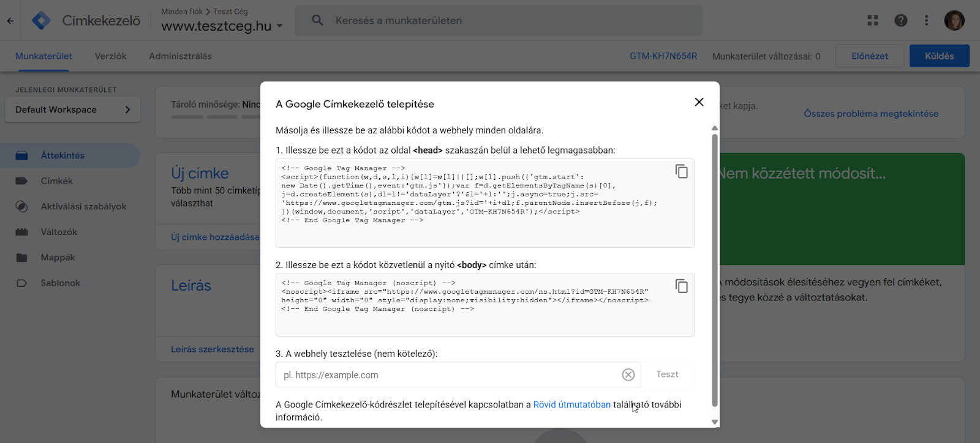Click the search magnifier icon
This screenshot has height=443, width=980.
(x=317, y=20)
